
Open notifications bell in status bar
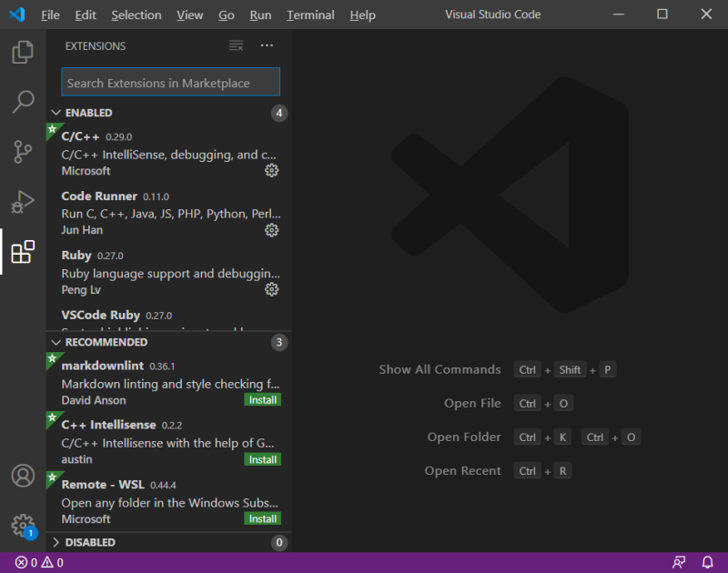[708, 563]
